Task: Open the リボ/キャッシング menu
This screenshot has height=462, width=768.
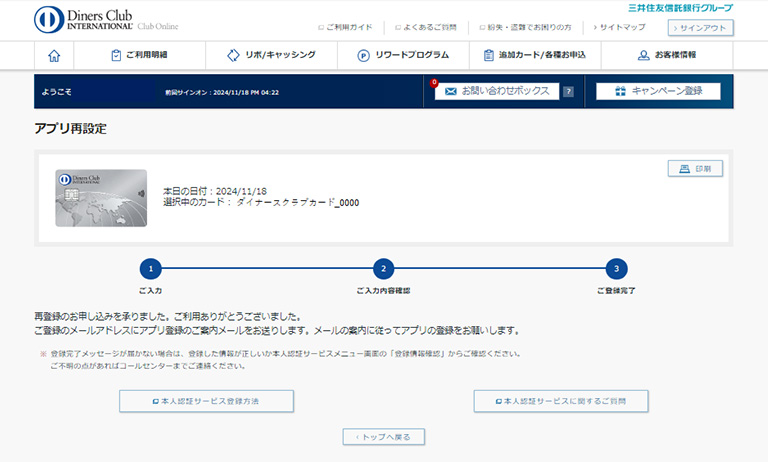Action: 271,55
